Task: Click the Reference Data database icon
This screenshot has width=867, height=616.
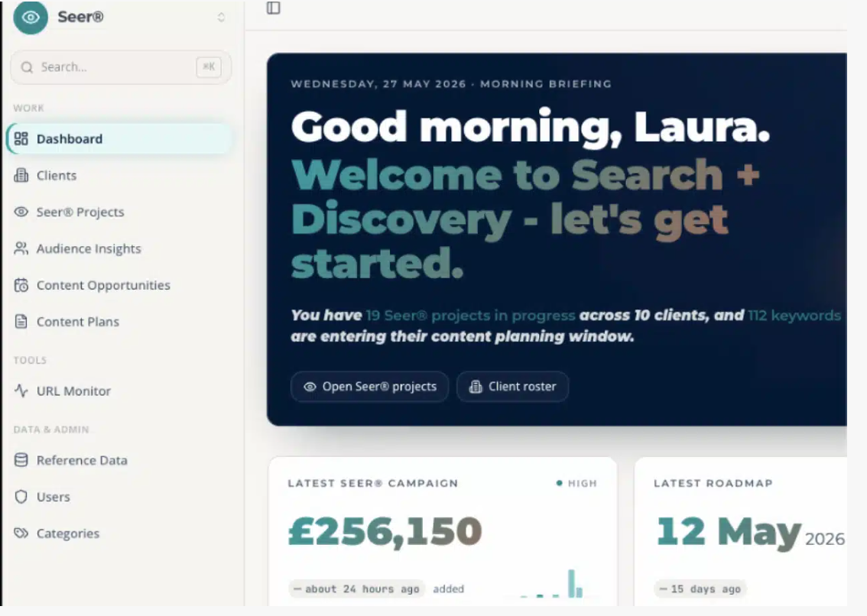Action: pos(21,460)
